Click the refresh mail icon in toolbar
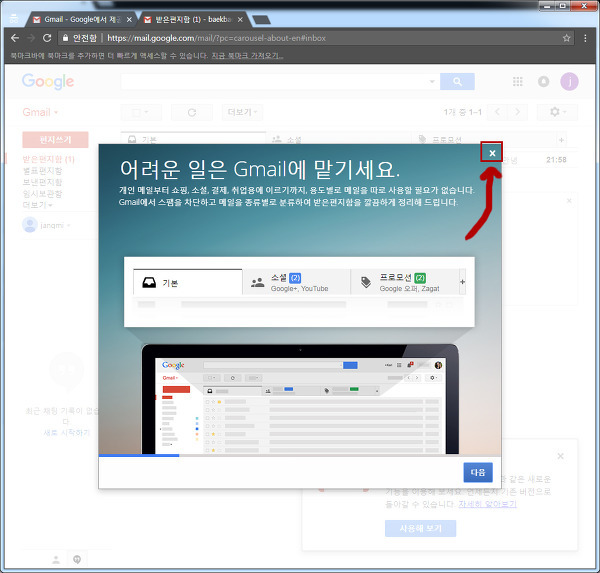Viewport: 600px width, 573px height. pyautogui.click(x=192, y=112)
